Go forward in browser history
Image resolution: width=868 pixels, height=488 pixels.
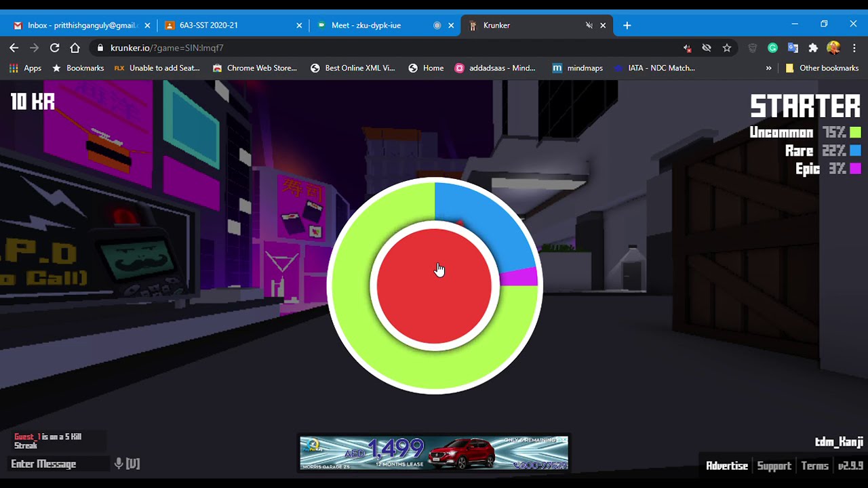35,47
